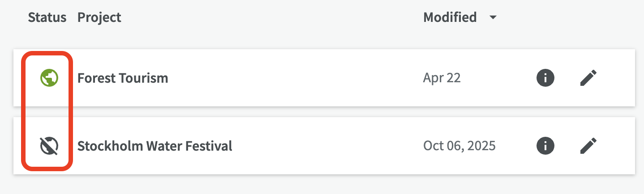Toggle publish status of Forest Tourism
This screenshot has height=194, width=644.
[49, 78]
